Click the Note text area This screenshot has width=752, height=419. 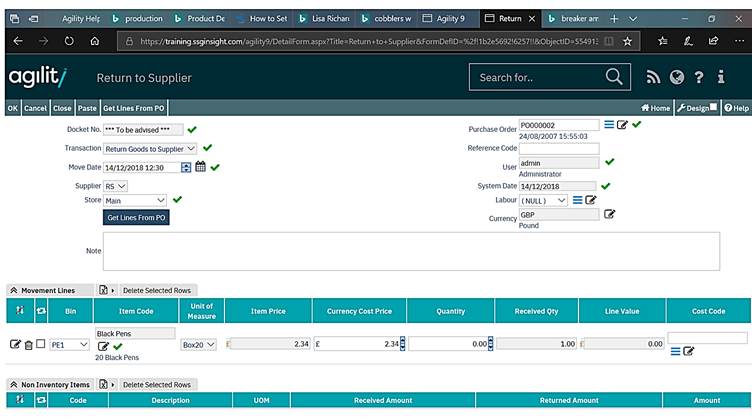coord(411,251)
